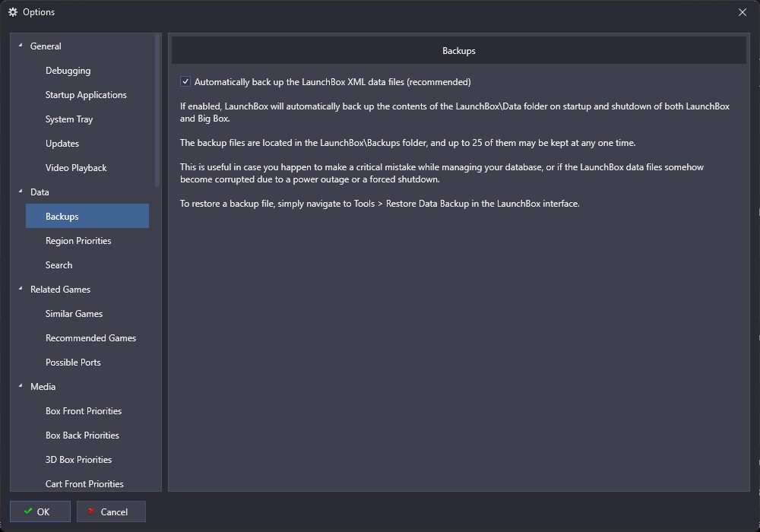
Task: Collapse the General tree section
Action: (21, 46)
